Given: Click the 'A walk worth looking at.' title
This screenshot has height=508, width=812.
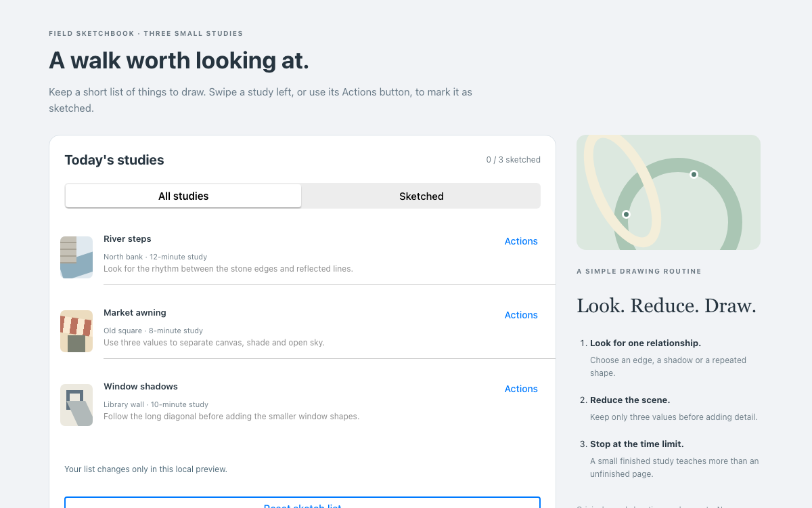Looking at the screenshot, I should [x=179, y=60].
